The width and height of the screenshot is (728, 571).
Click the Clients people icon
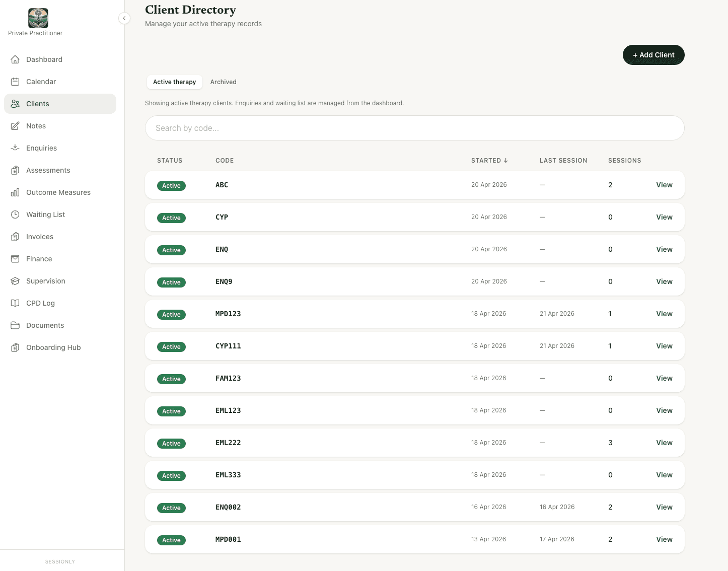(x=15, y=104)
